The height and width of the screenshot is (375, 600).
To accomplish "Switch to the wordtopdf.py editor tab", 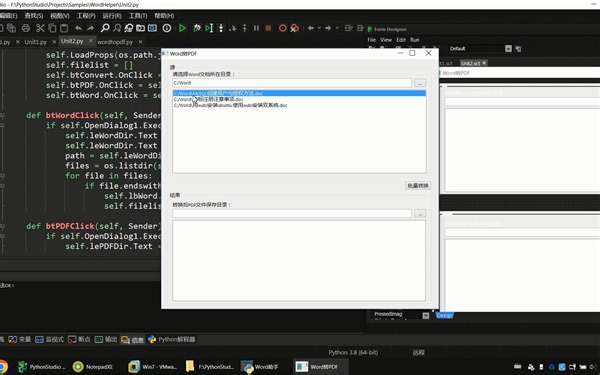I will click(x=115, y=42).
